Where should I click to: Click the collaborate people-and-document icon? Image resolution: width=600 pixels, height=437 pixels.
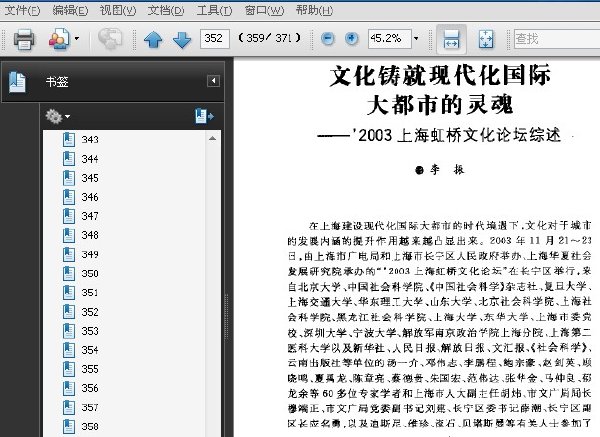(x=59, y=39)
